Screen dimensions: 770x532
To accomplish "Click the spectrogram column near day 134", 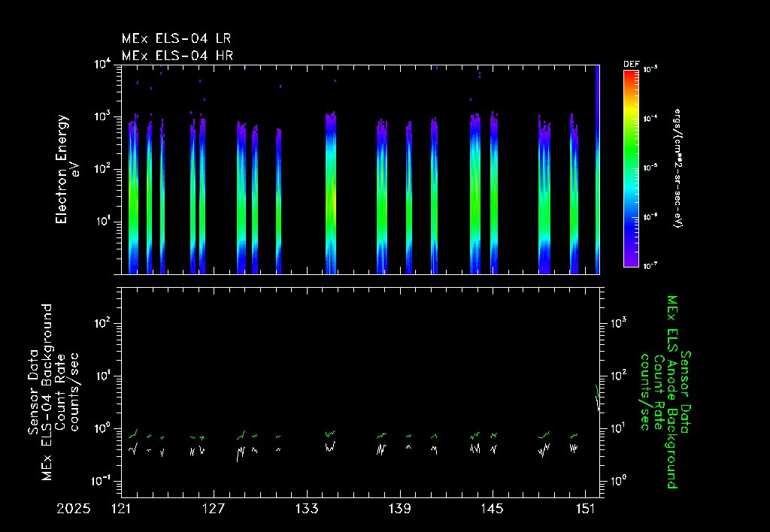I will click(x=331, y=193).
